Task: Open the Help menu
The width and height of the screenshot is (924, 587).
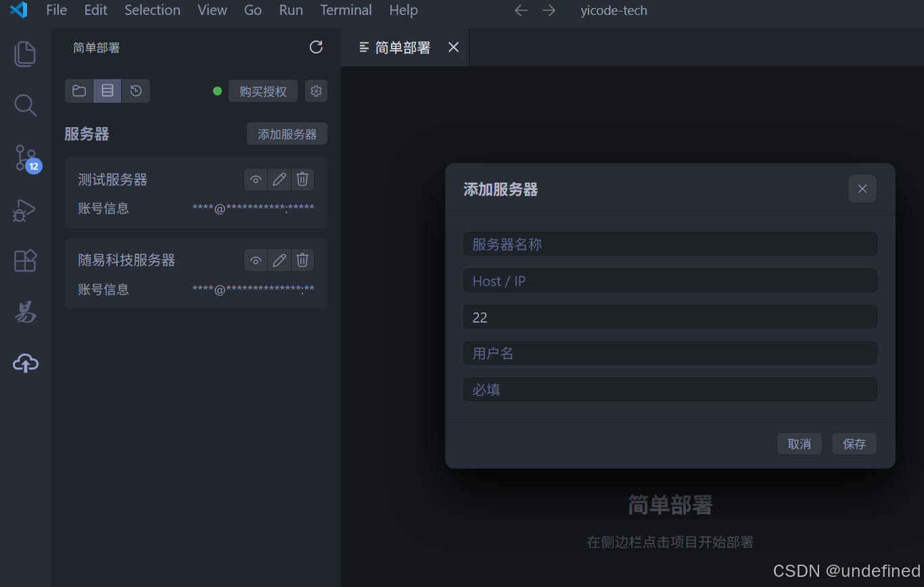Action: (403, 10)
